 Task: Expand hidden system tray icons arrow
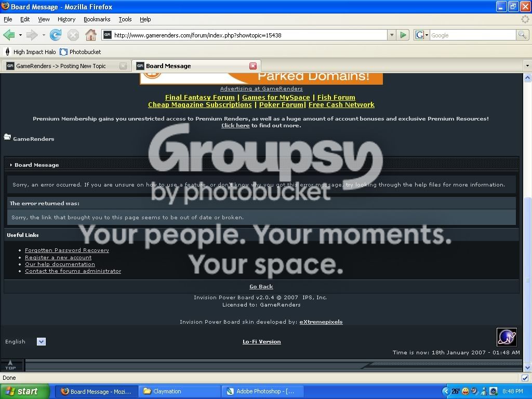446,391
